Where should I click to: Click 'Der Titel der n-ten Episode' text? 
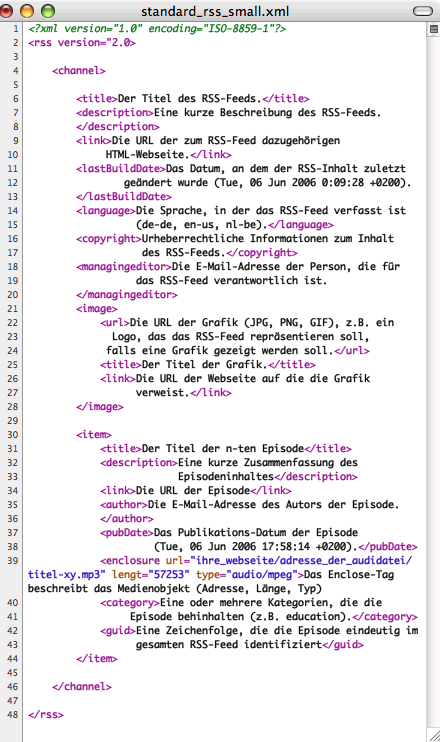click(x=223, y=449)
